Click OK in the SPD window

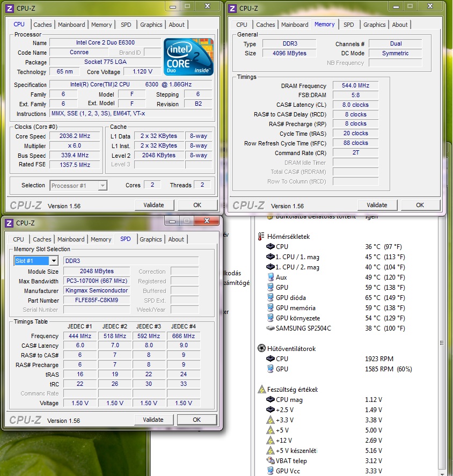pos(197,420)
